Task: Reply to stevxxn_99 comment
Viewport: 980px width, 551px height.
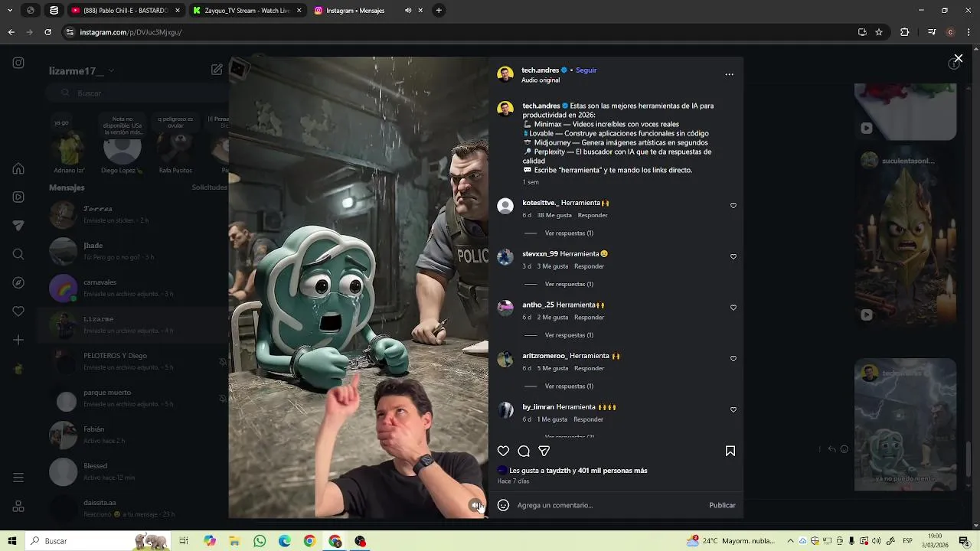Action: 589,266
